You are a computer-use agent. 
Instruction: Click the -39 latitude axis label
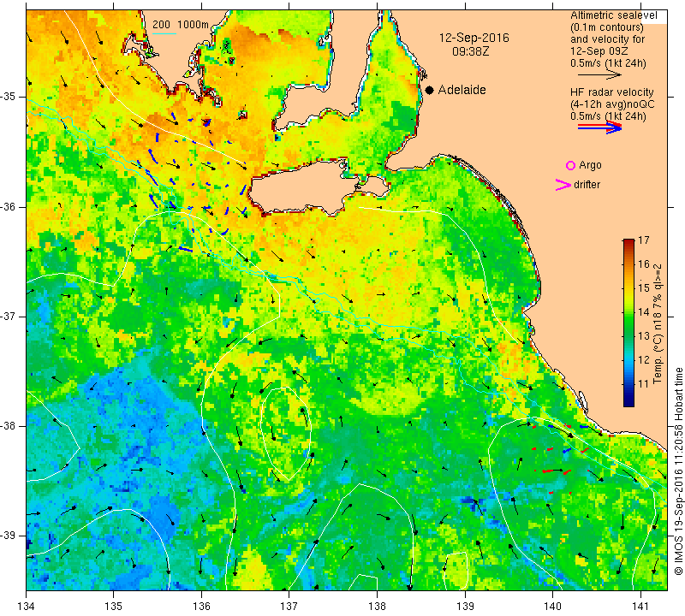[9, 536]
